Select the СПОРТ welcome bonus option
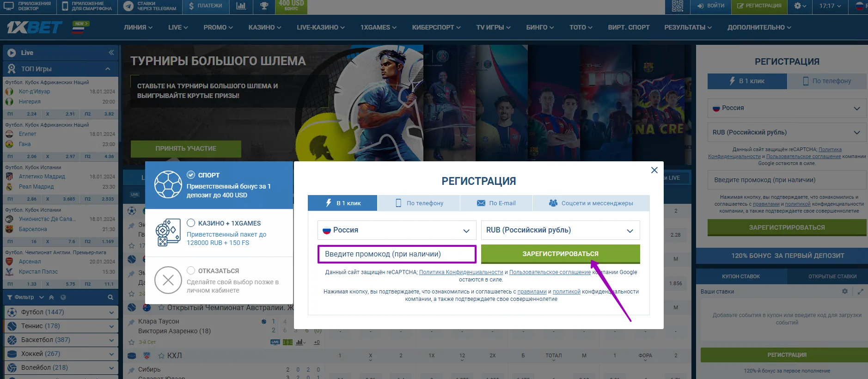 (219, 185)
